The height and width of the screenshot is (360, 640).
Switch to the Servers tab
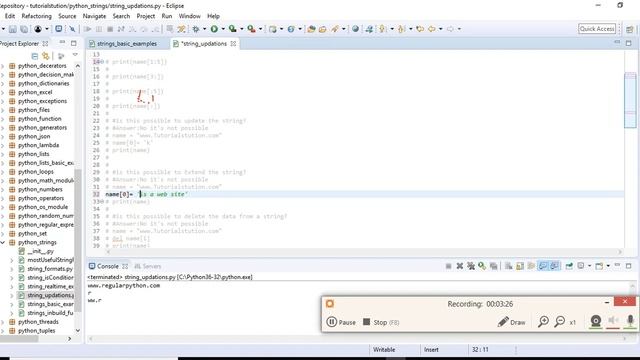[x=148, y=266]
